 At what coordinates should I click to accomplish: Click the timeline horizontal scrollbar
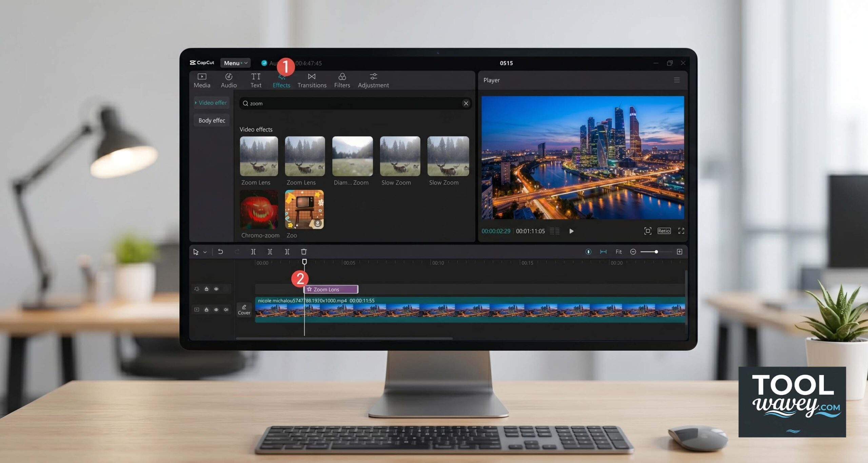(344, 338)
